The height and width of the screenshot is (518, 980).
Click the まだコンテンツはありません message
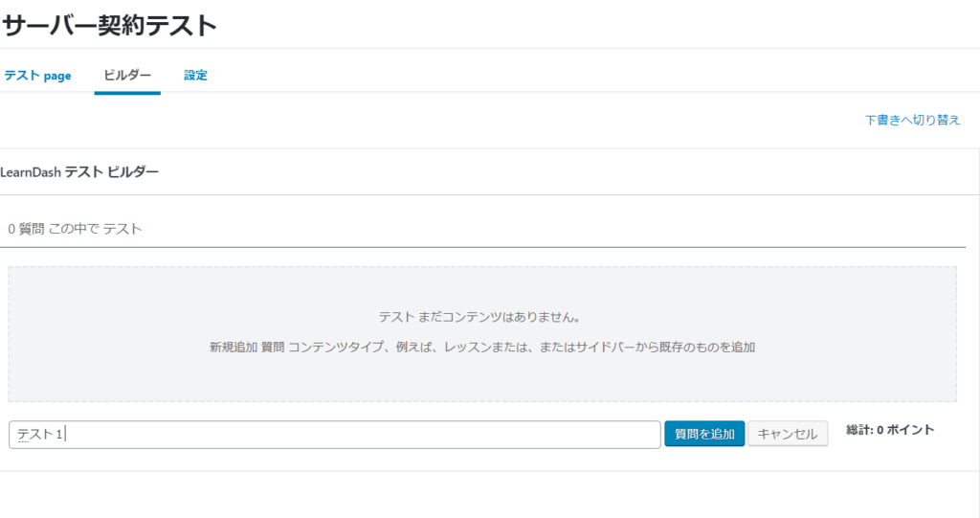479,317
